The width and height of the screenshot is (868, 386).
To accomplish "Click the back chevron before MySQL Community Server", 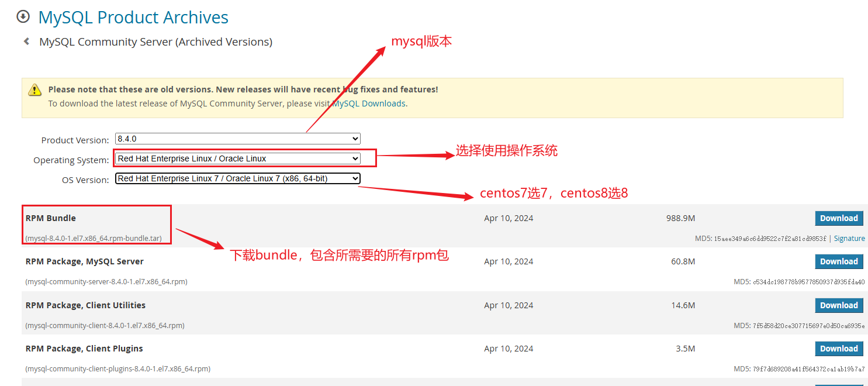I will point(26,42).
